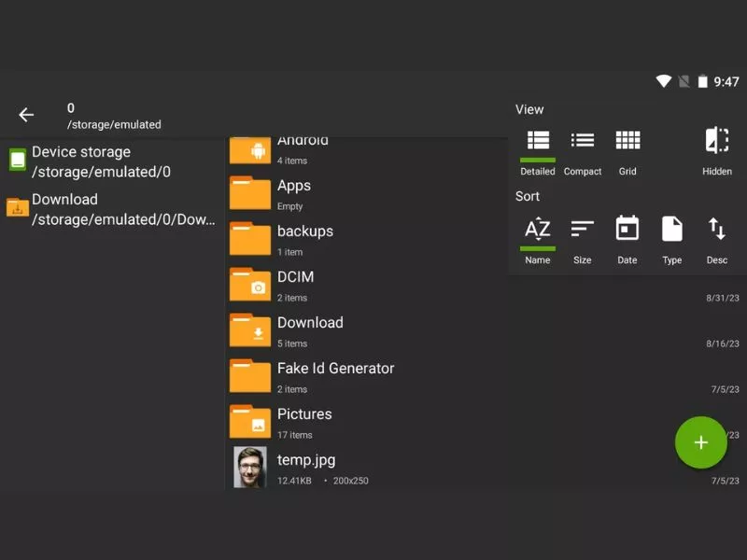Click the 12.41KB file size text
747x560 pixels.
pyautogui.click(x=294, y=481)
